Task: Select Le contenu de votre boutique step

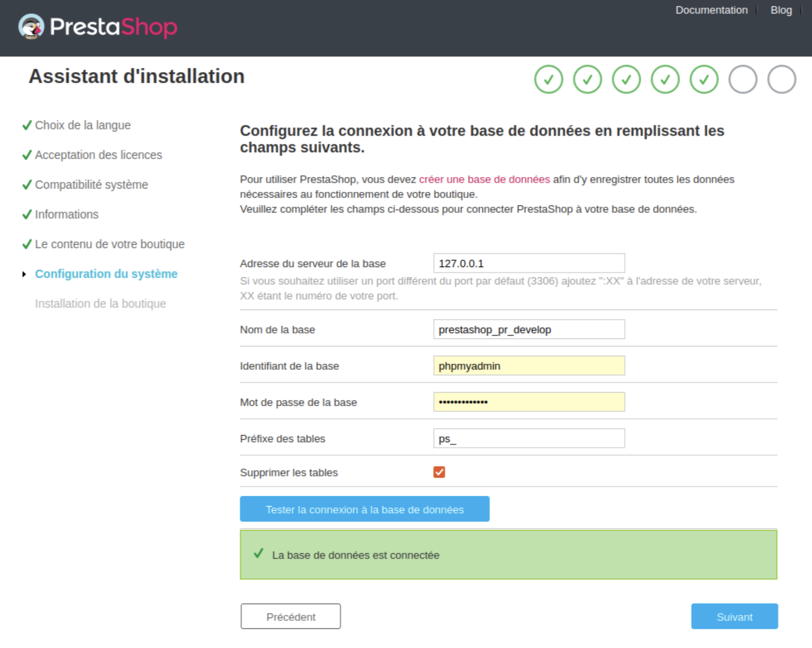Action: tap(110, 244)
